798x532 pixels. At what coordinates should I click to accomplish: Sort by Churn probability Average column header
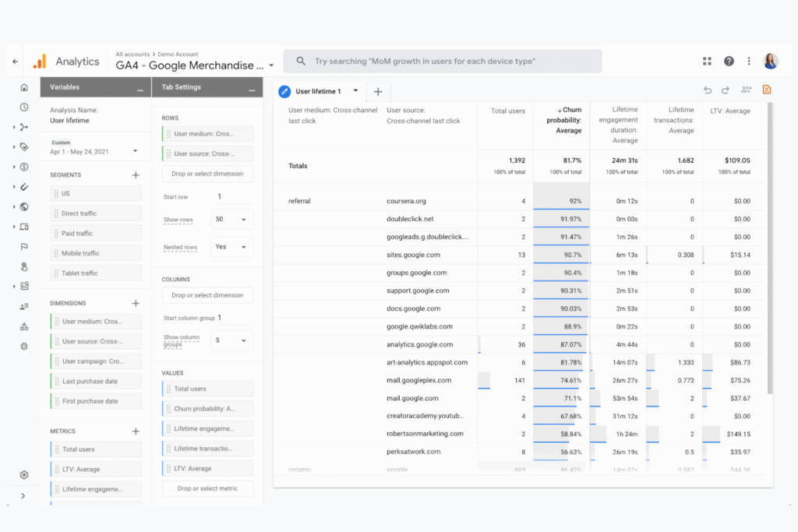click(563, 120)
